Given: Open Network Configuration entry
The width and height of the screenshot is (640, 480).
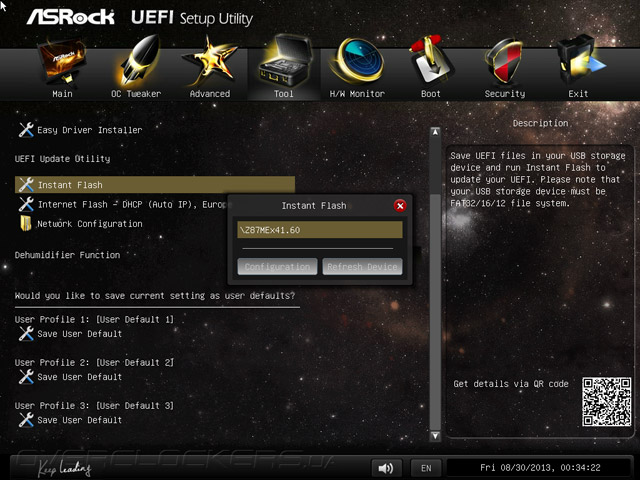Looking at the screenshot, I should click(90, 224).
